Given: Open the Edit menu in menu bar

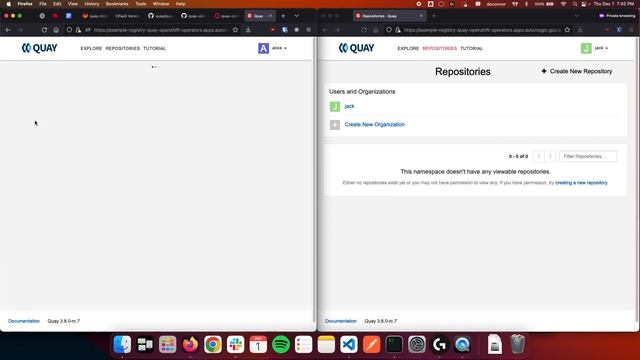Looking at the screenshot, I should click(x=57, y=4).
